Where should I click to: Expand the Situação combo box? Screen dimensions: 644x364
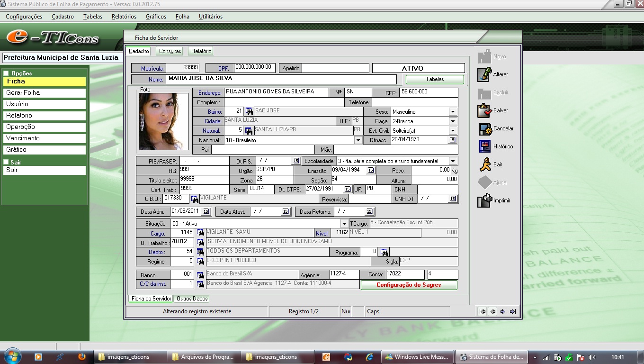(x=345, y=224)
